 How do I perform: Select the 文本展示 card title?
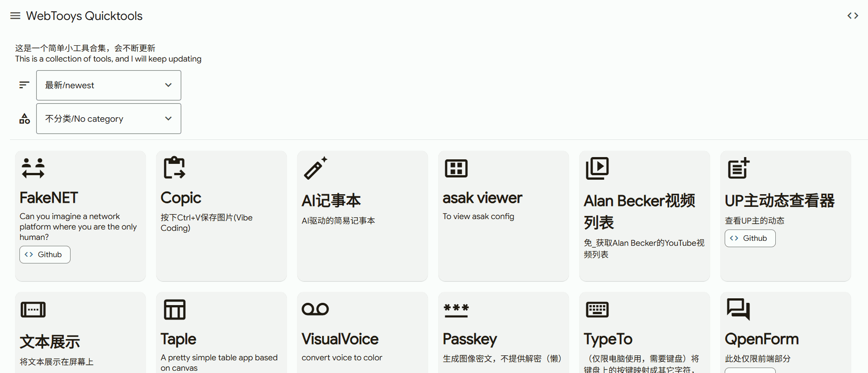pyautogui.click(x=50, y=342)
